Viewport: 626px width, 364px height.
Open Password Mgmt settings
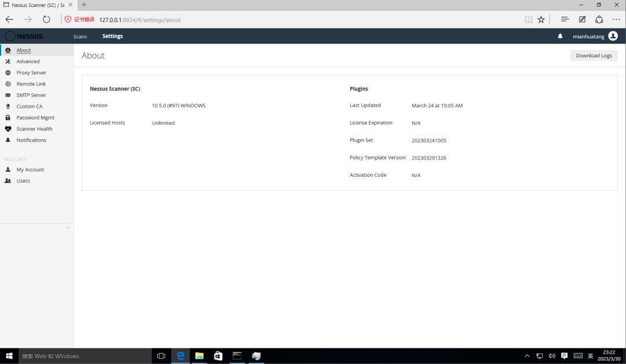35,118
